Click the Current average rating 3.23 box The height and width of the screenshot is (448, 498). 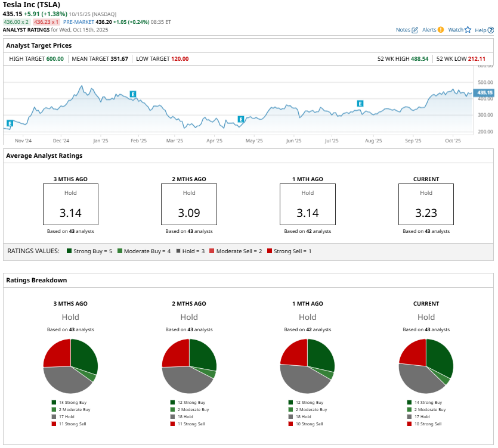[426, 204]
